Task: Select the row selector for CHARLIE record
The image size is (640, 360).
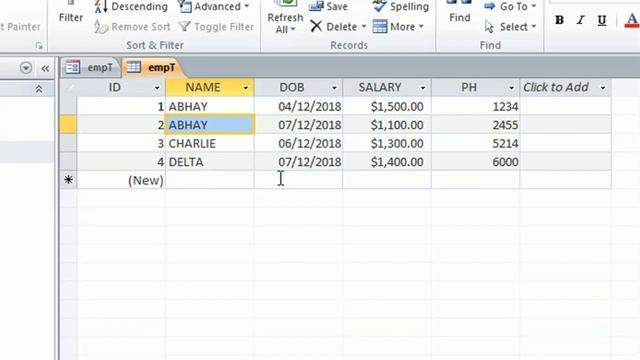Action: point(69,143)
